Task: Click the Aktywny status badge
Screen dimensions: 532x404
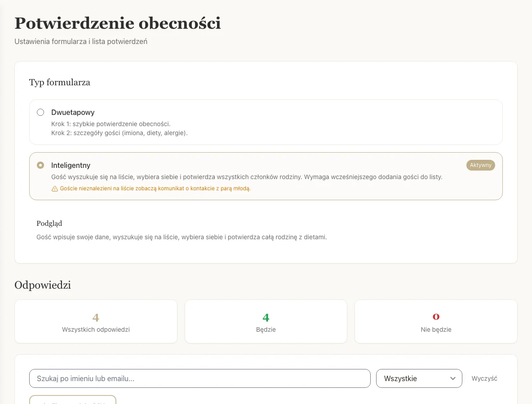Action: 480,165
